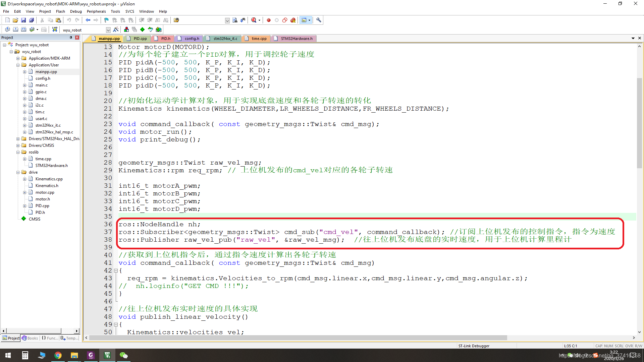Toggle bookmark with the flag icon
This screenshot has height=362, width=644.
click(x=106, y=20)
